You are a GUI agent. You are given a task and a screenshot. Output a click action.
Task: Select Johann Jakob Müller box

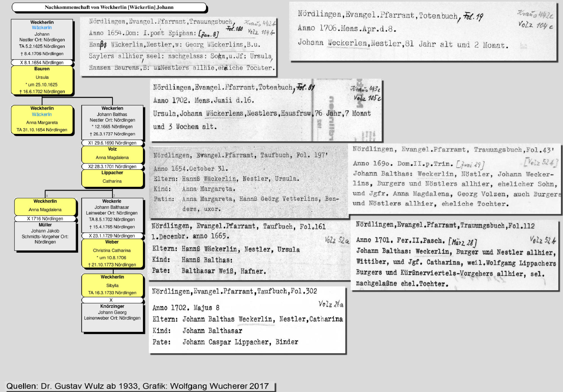(x=45, y=236)
